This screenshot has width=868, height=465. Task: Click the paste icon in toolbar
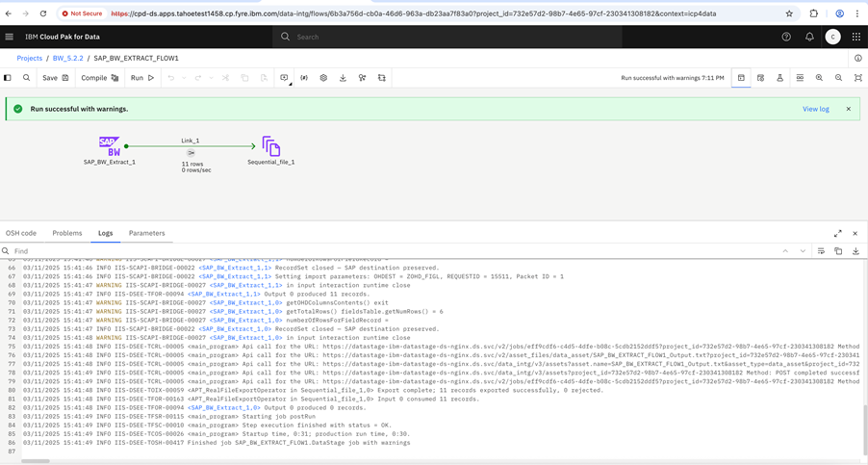[x=264, y=78]
